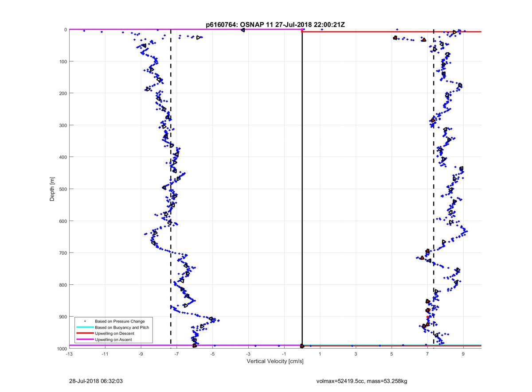Click the depth tick label '800'
532x392 pixels.
[x=63, y=285]
